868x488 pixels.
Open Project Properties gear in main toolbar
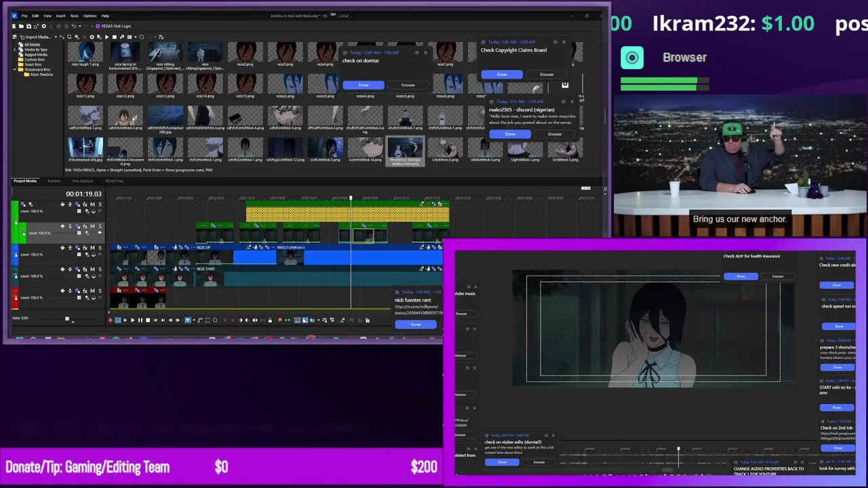43,26
